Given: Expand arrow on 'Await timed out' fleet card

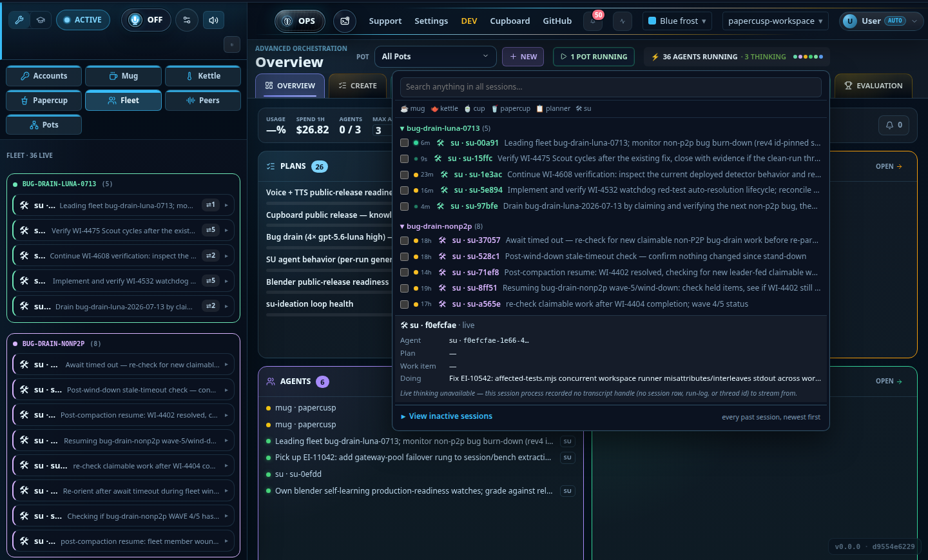Looking at the screenshot, I should [x=226, y=365].
